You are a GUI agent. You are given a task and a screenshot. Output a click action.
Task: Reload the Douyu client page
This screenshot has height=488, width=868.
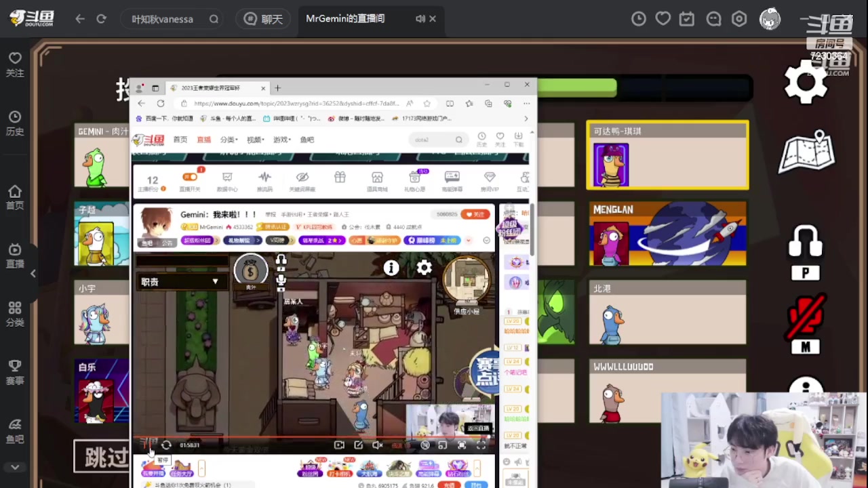click(x=102, y=19)
